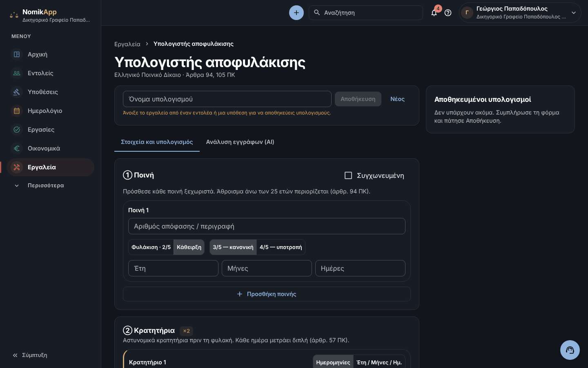Expand the Περισσότερα sidebar section

click(51, 186)
